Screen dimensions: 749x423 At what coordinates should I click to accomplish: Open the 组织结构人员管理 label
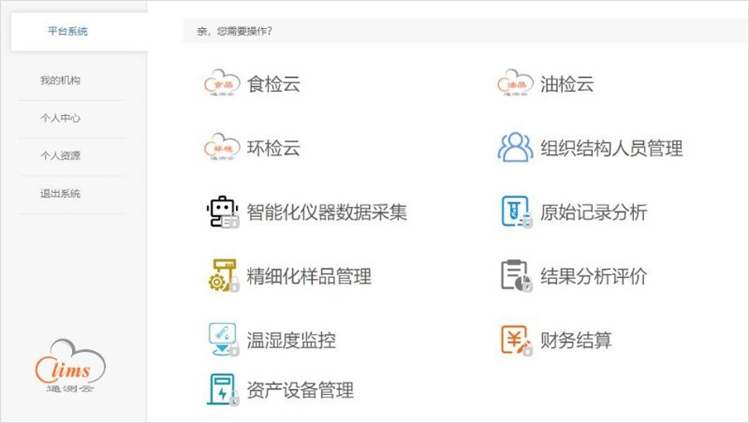(x=611, y=148)
